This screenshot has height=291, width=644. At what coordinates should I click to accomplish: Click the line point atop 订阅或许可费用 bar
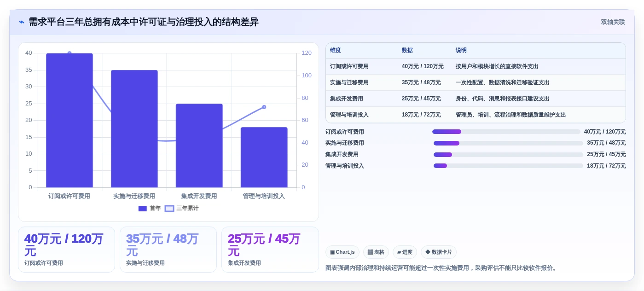click(70, 53)
